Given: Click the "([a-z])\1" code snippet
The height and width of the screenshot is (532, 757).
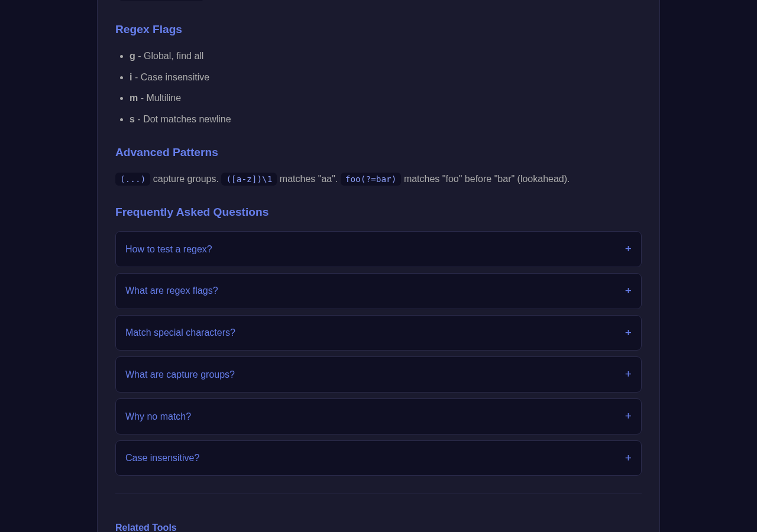Looking at the screenshot, I should [x=249, y=179].
